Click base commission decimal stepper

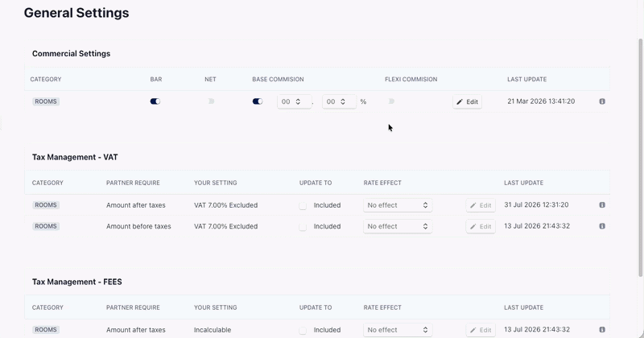coord(339,101)
